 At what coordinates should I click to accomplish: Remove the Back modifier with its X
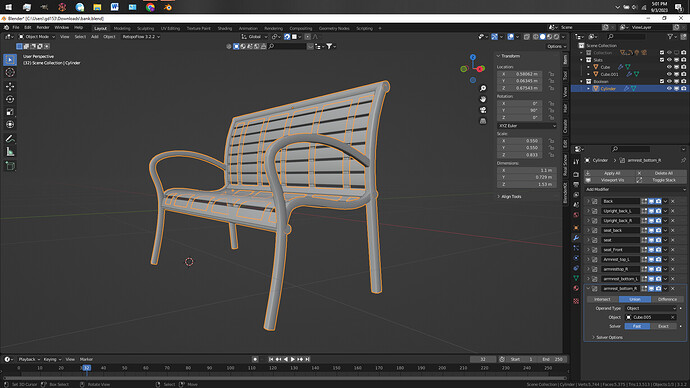673,201
